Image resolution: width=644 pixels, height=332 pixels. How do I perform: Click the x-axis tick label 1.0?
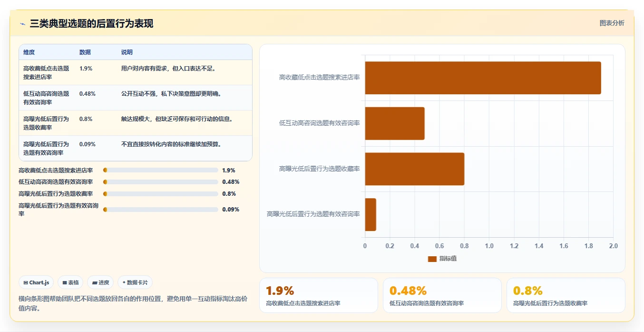pos(489,246)
